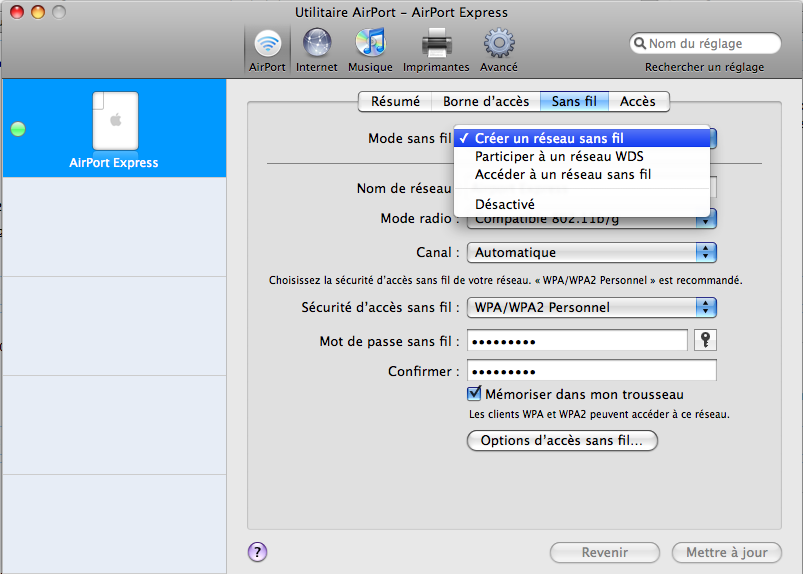Switch to the Résumé tab

coord(395,101)
